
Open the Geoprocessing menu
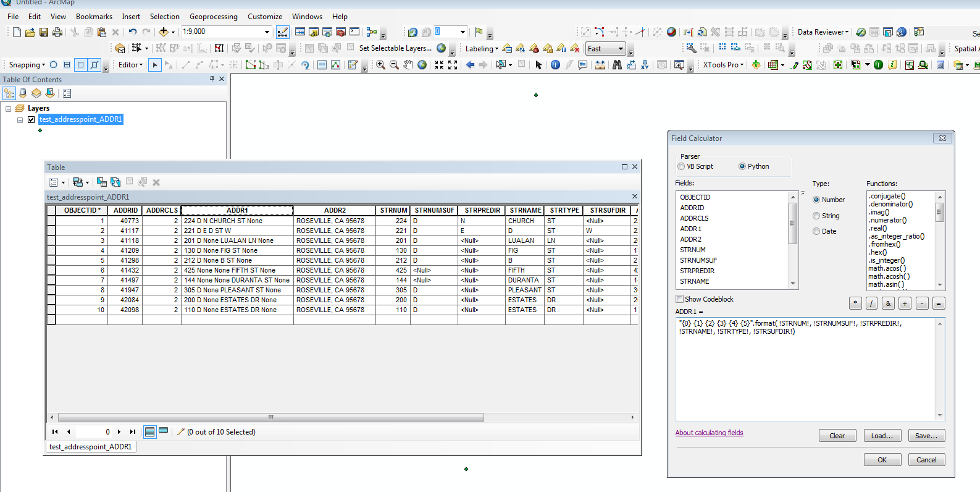point(213,17)
